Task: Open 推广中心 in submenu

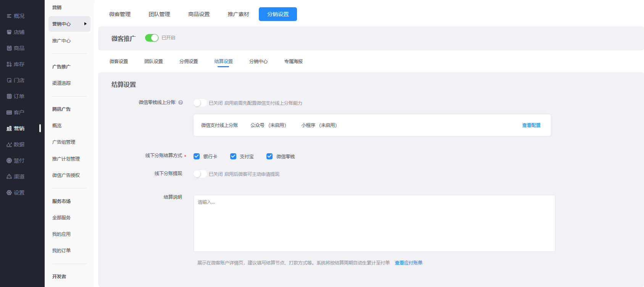Action: [x=61, y=41]
